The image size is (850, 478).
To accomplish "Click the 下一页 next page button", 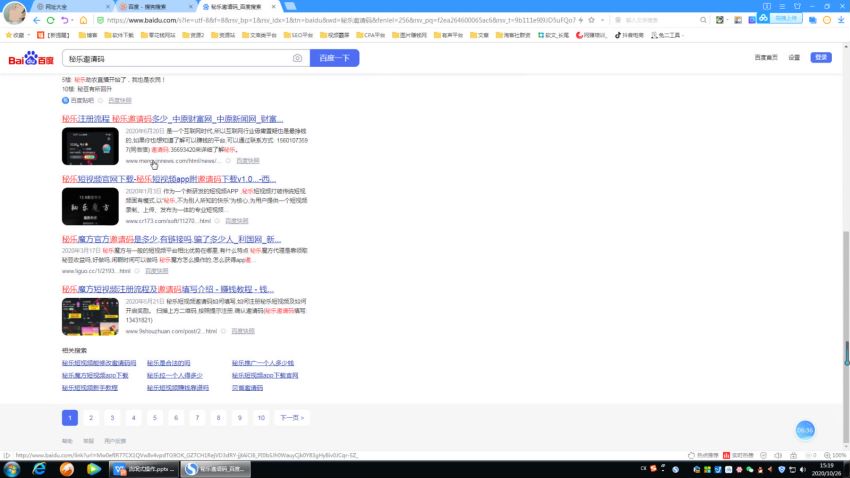I will pos(292,418).
